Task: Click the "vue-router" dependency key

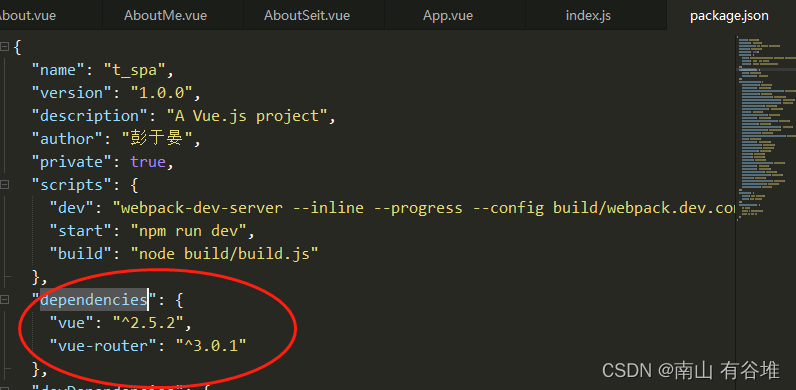Action: 104,346
